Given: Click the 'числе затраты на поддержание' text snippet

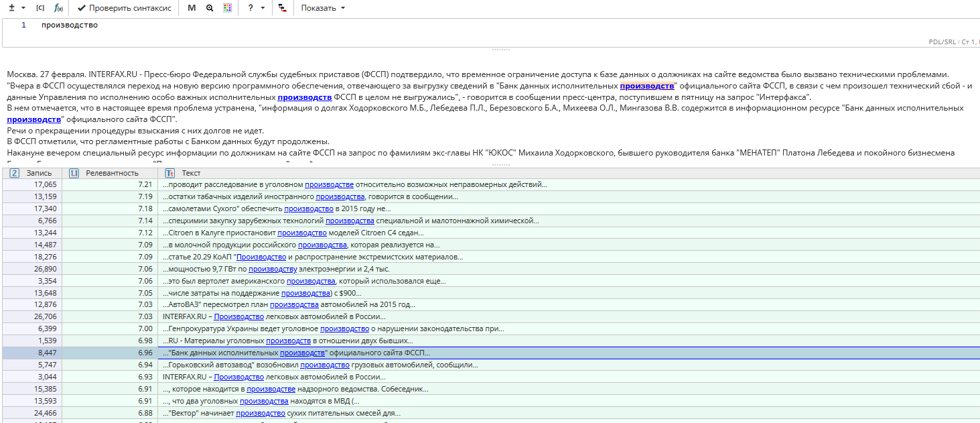Looking at the screenshot, I should 262,293.
